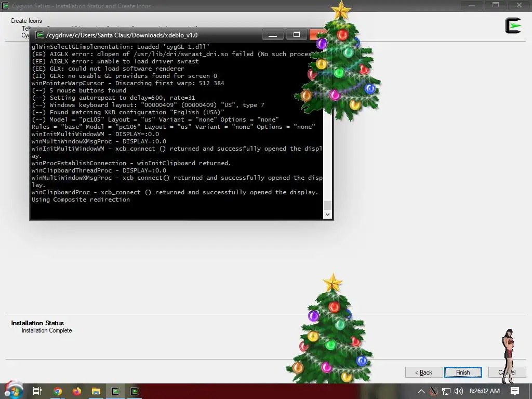This screenshot has height=399, width=532.
Task: Click line 'AIGLX error: unable to load driver swrast'
Action: point(115,61)
